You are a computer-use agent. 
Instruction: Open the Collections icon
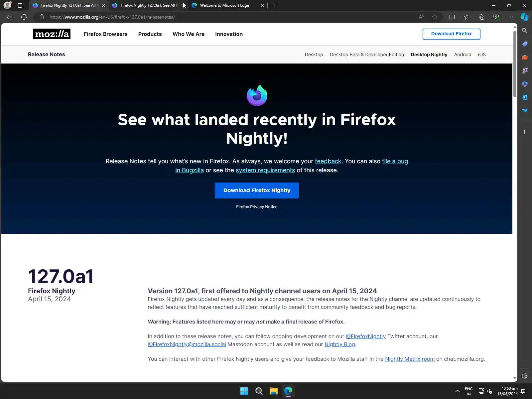(481, 17)
